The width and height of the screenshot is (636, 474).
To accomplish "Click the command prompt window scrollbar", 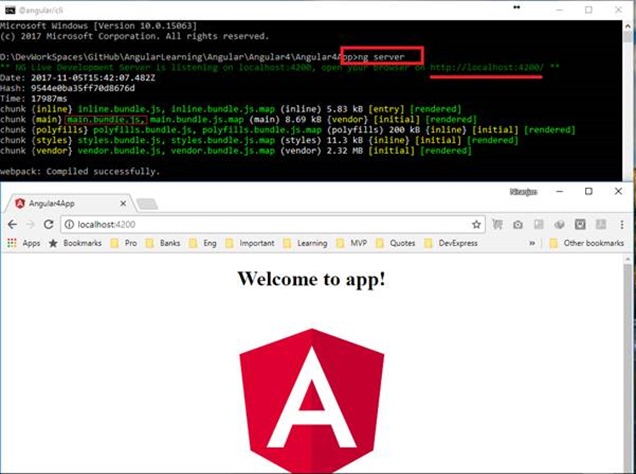I will pyautogui.click(x=629, y=101).
